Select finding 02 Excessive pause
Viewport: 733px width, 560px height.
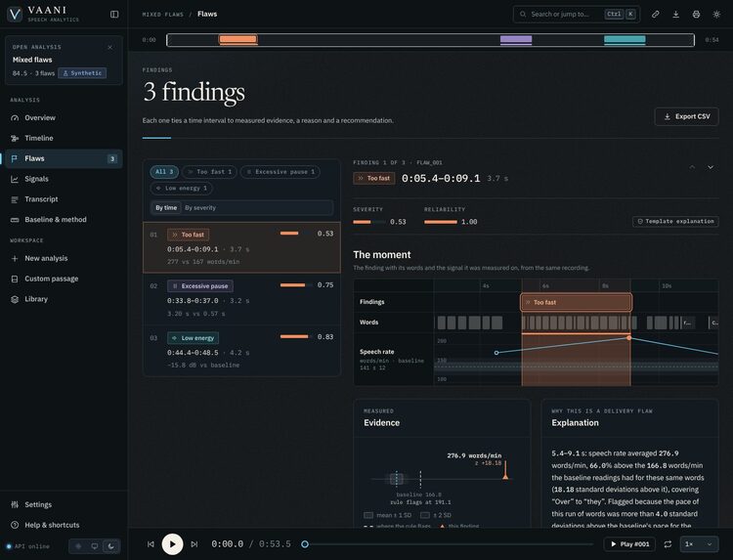241,299
